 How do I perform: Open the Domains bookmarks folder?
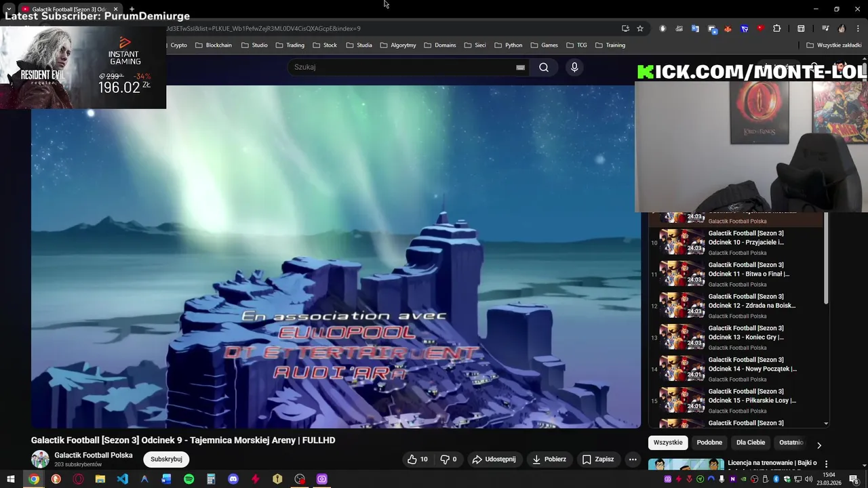click(x=439, y=45)
